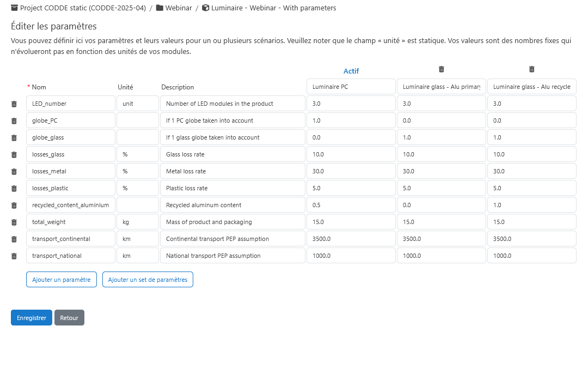Image resolution: width=588 pixels, height=368 pixels.
Task: Edit Luminaire PC value of globe_PC
Action: point(351,120)
